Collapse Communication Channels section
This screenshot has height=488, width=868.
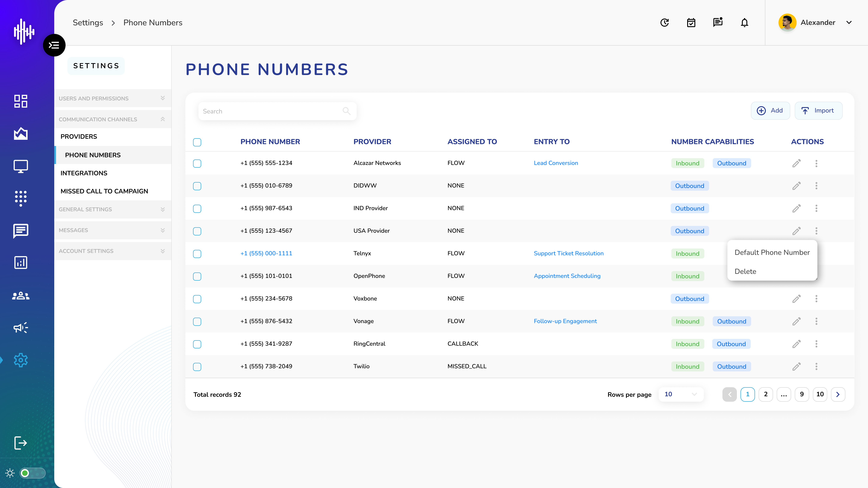pos(113,119)
